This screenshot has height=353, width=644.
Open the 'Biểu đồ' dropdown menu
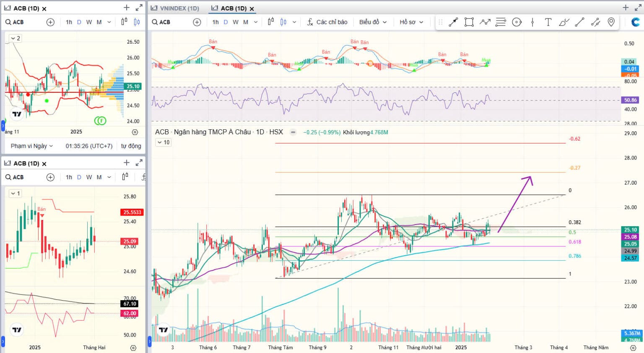(x=373, y=22)
